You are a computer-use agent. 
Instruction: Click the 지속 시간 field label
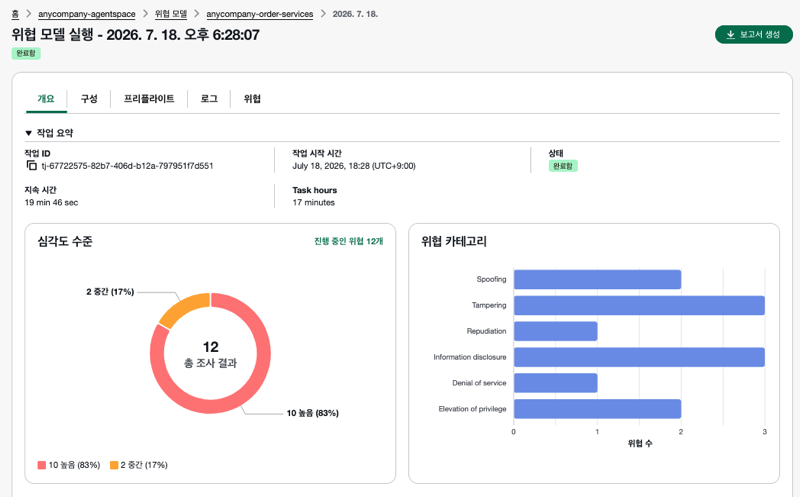[40, 190]
